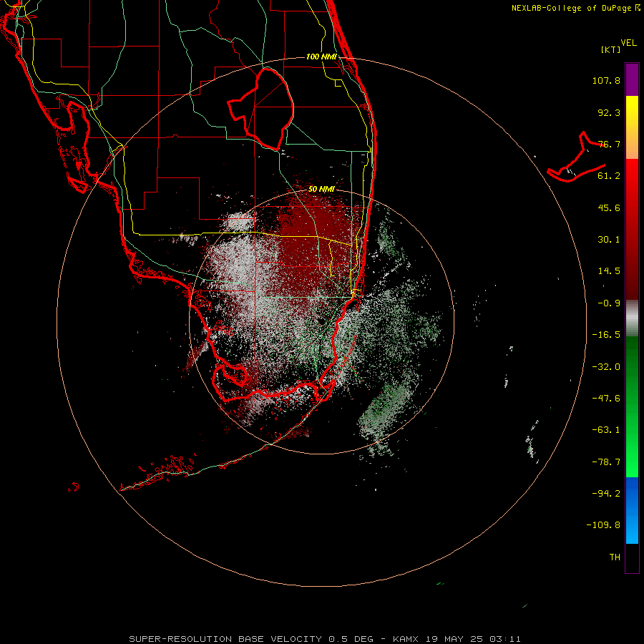Click the -32.0 legend value
644x644 pixels.
coord(606,367)
